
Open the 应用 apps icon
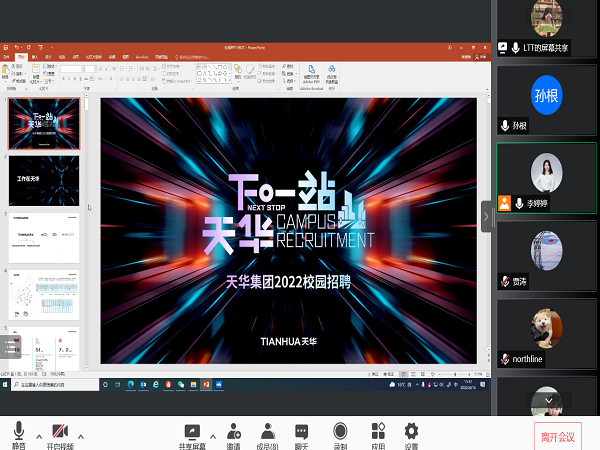coord(378,431)
